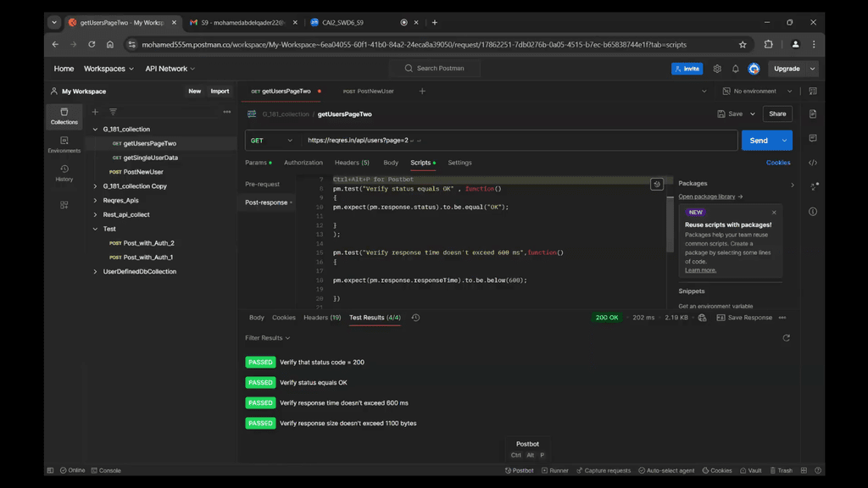Open the test results history icon
Viewport: 868px width, 488px height.
[x=415, y=318]
